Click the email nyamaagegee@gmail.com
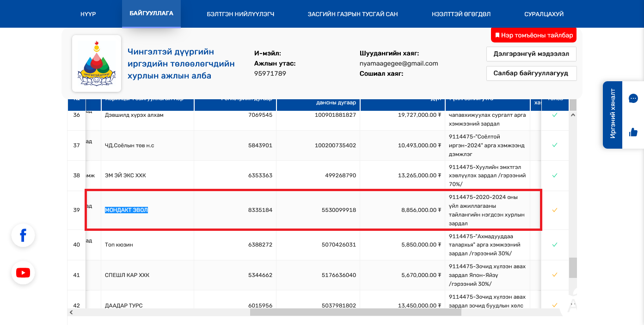The height and width of the screenshot is (325, 644). pyautogui.click(x=399, y=64)
